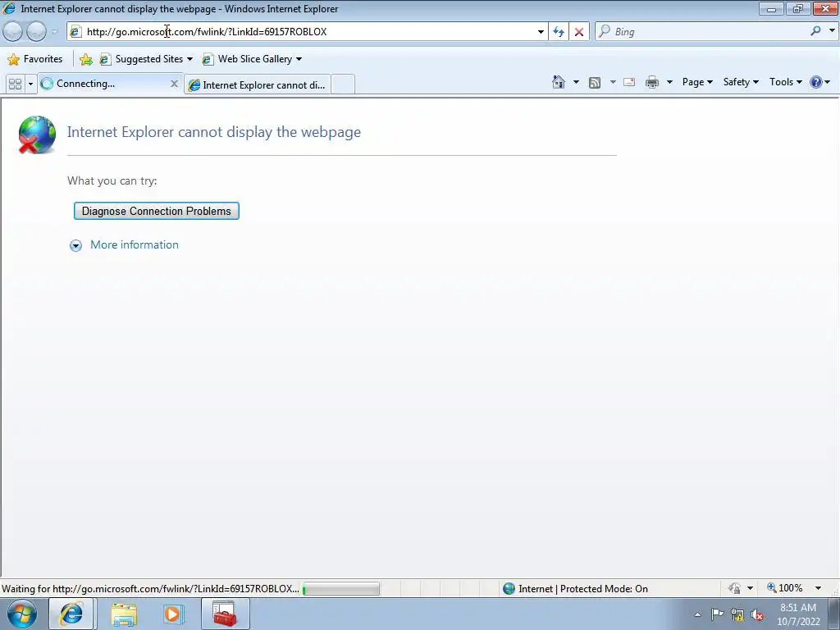840x630 pixels.
Task: Open the Help question mark menu
Action: pos(820,82)
